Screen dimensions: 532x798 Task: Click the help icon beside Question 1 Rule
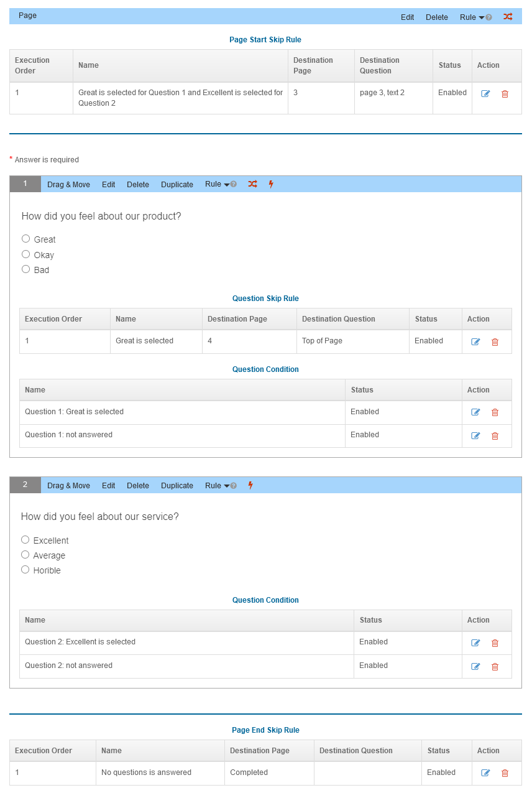point(234,185)
